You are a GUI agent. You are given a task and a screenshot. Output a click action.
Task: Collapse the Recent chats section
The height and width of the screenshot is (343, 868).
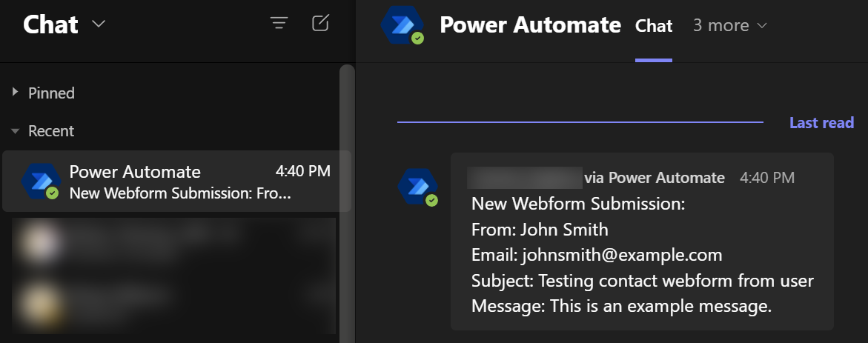[16, 131]
